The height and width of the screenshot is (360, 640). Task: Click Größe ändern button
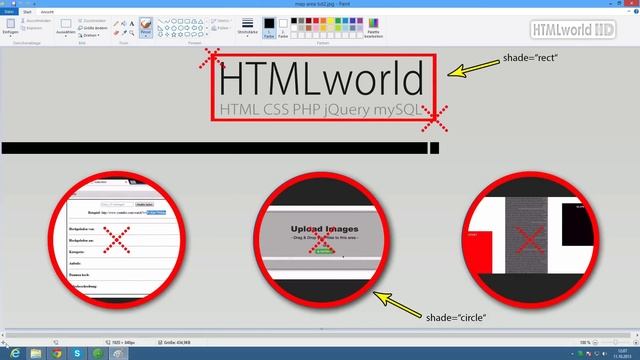tap(93, 28)
